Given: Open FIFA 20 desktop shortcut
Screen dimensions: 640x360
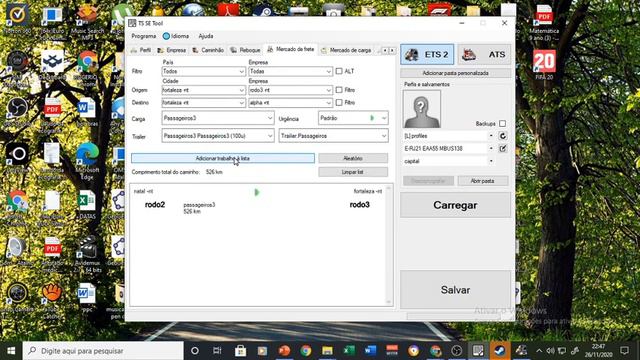Looking at the screenshot, I should coord(544,65).
